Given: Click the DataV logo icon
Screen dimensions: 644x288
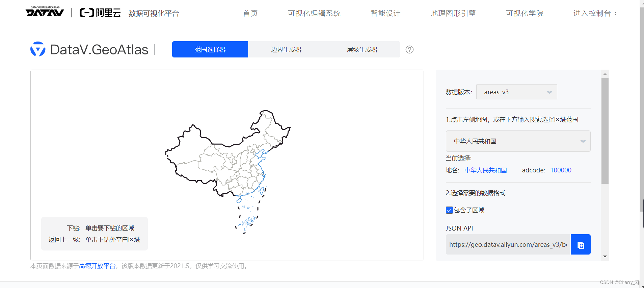Looking at the screenshot, I should click(45, 12).
